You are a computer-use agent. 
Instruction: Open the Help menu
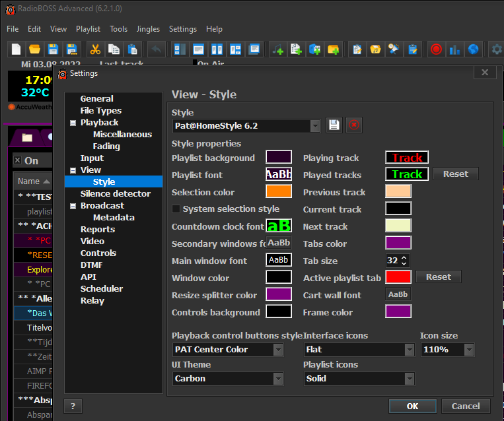(214, 29)
